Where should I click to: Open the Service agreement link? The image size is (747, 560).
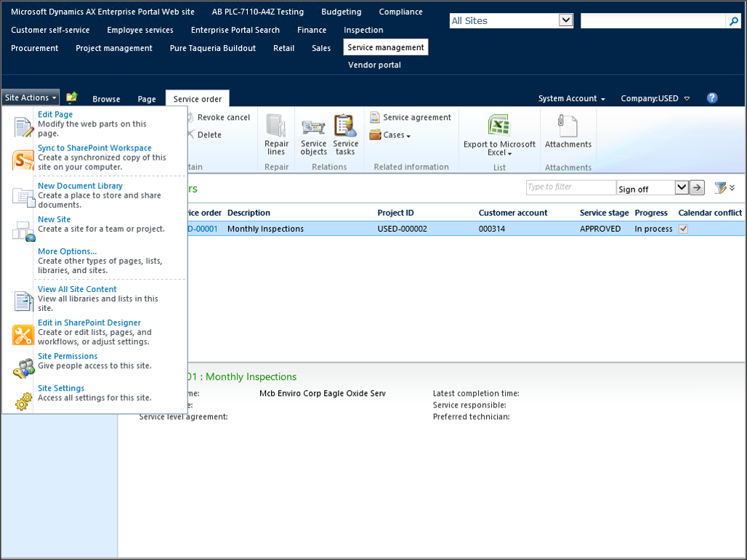[416, 118]
